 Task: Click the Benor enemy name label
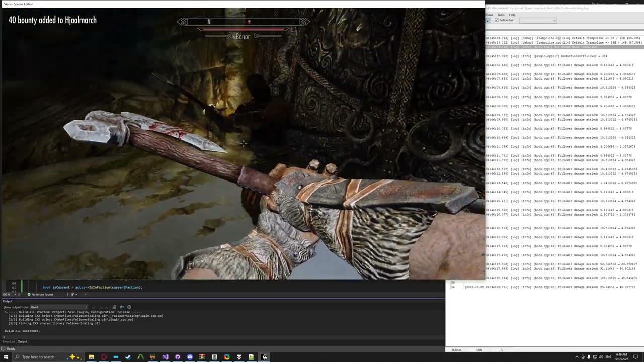pyautogui.click(x=243, y=36)
